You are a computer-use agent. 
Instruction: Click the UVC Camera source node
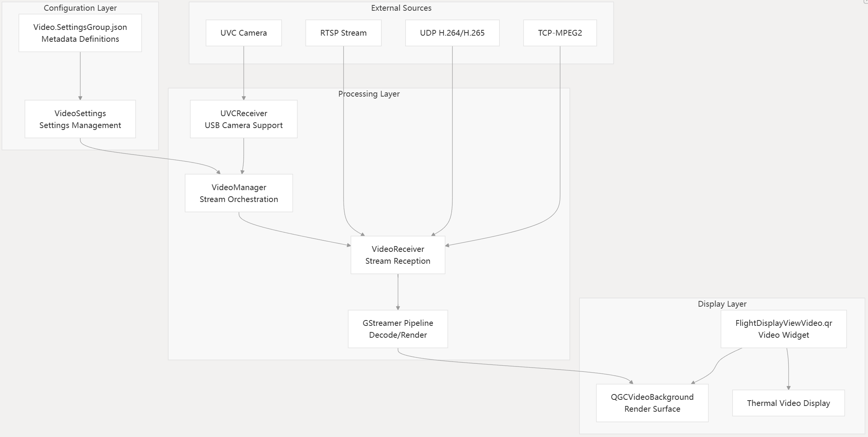244,33
